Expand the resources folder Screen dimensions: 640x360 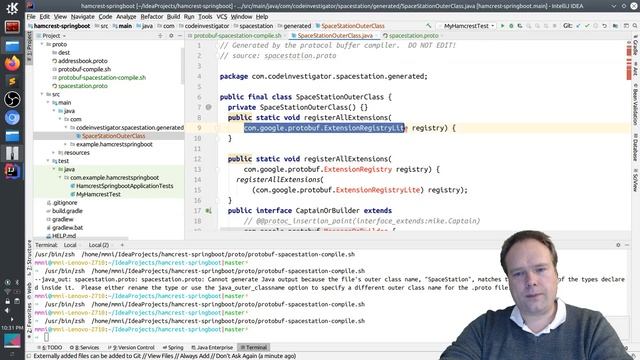coord(54,153)
